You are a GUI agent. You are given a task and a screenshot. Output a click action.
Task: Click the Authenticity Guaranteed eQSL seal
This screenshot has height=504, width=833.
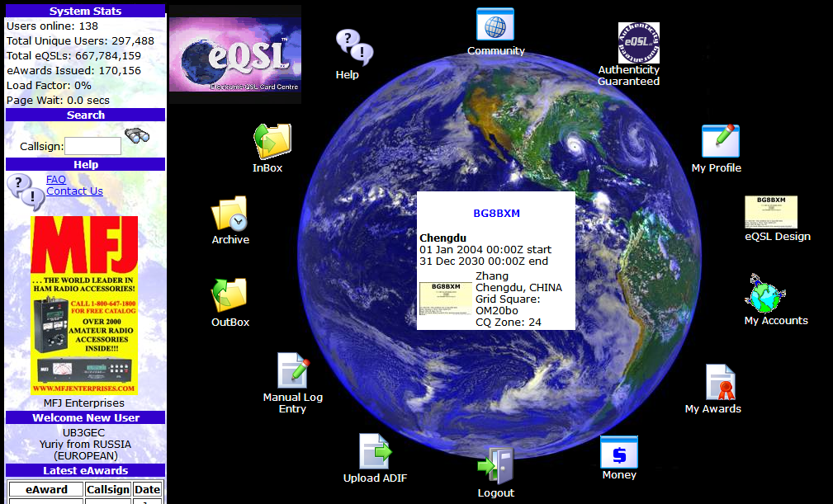click(x=638, y=42)
